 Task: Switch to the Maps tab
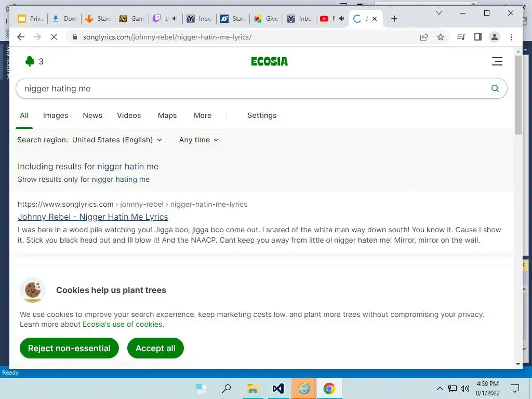pos(167,115)
